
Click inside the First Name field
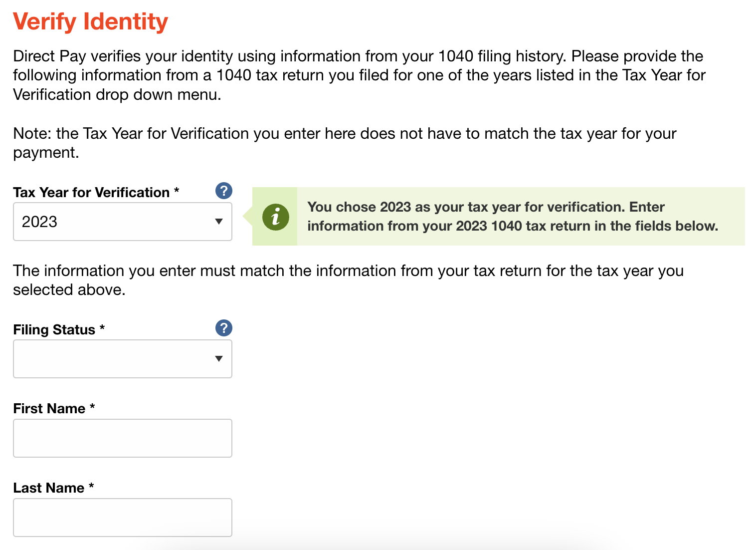tap(122, 438)
